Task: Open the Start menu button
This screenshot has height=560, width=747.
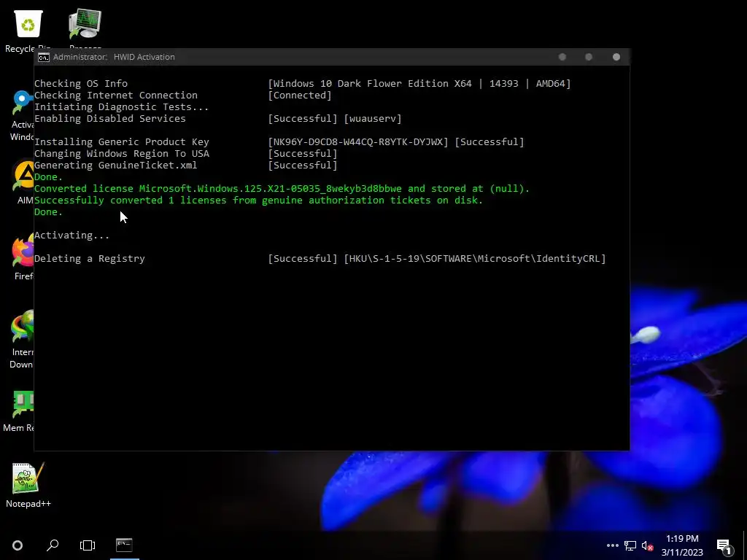Action: (18, 545)
